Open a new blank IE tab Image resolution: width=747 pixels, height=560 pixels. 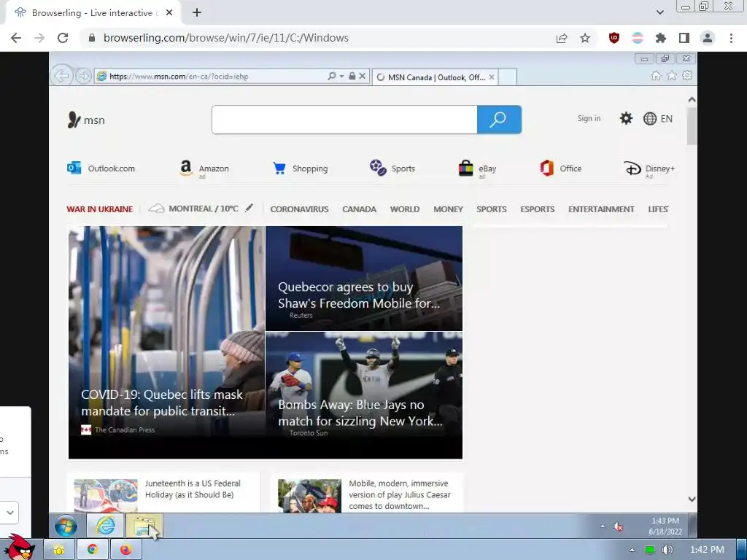(508, 77)
